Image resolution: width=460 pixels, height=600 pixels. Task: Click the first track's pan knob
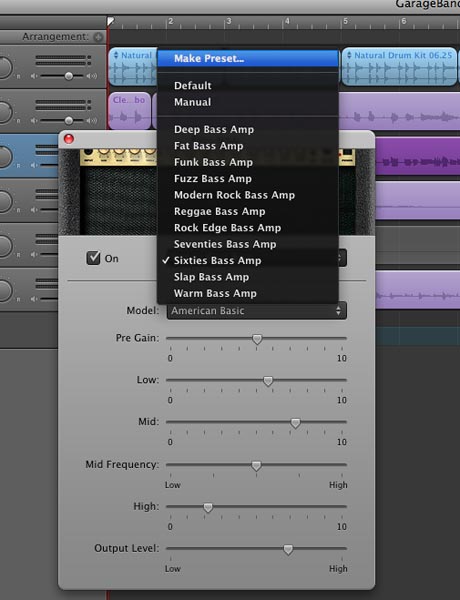[x=5, y=67]
